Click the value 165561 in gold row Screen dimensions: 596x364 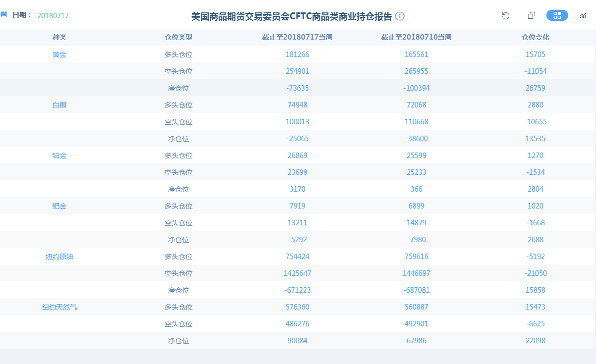[x=417, y=54]
